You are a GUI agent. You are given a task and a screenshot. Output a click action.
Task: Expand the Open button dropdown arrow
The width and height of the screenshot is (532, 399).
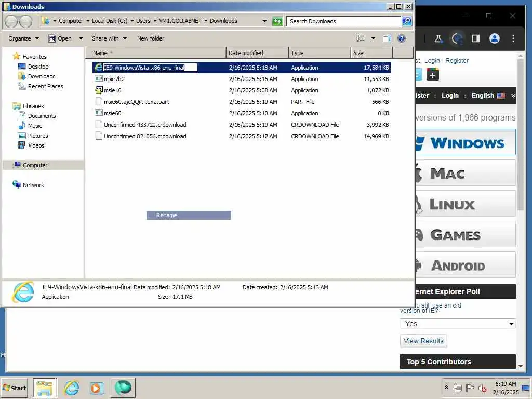(x=81, y=38)
